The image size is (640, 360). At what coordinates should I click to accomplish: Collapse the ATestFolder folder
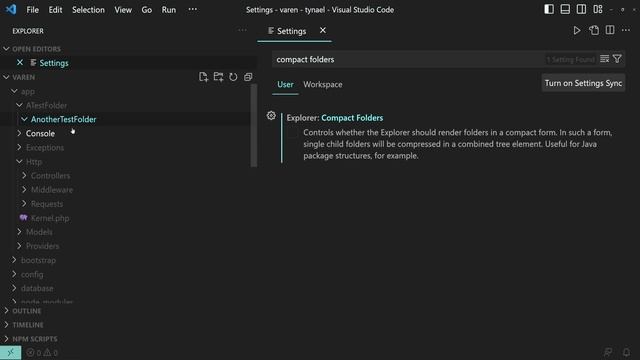pos(19,105)
